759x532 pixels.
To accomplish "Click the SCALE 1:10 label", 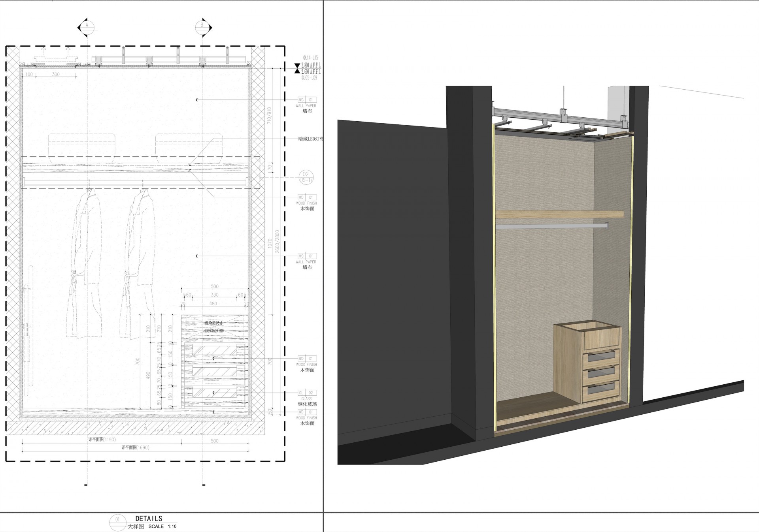I will [162, 526].
